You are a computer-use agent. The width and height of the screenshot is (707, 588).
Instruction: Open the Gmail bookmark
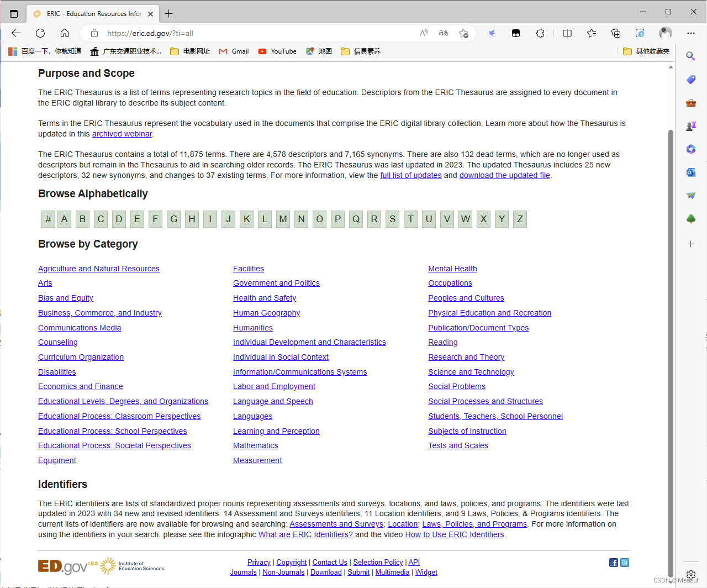click(234, 51)
